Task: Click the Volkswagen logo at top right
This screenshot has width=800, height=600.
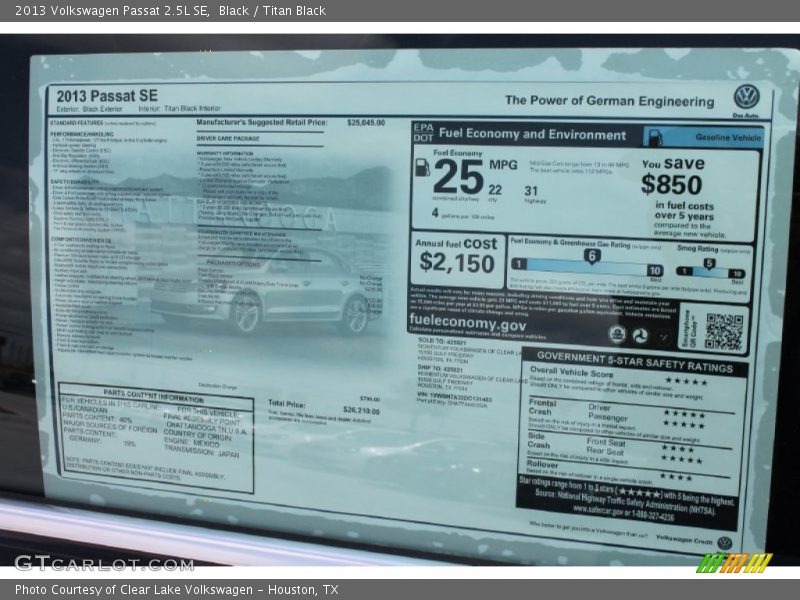Action: 746,97
